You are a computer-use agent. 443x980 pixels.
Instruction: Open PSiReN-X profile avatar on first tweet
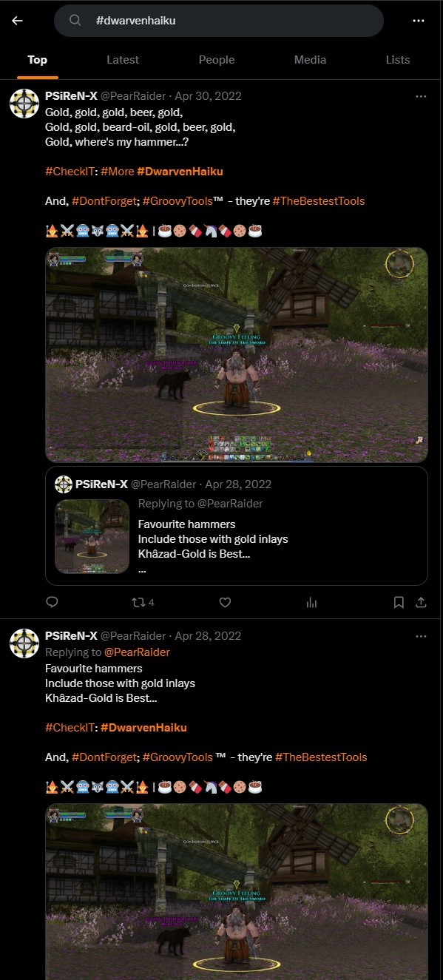coord(24,104)
